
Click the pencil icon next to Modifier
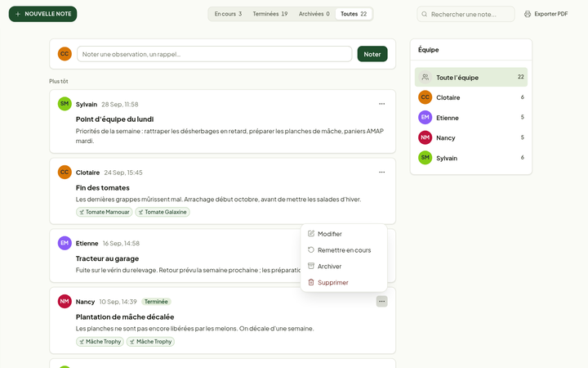pyautogui.click(x=311, y=234)
